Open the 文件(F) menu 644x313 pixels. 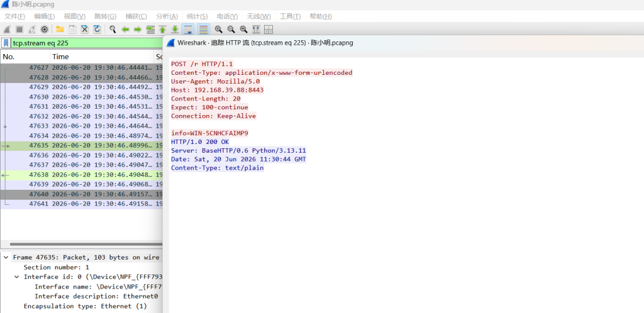[14, 16]
